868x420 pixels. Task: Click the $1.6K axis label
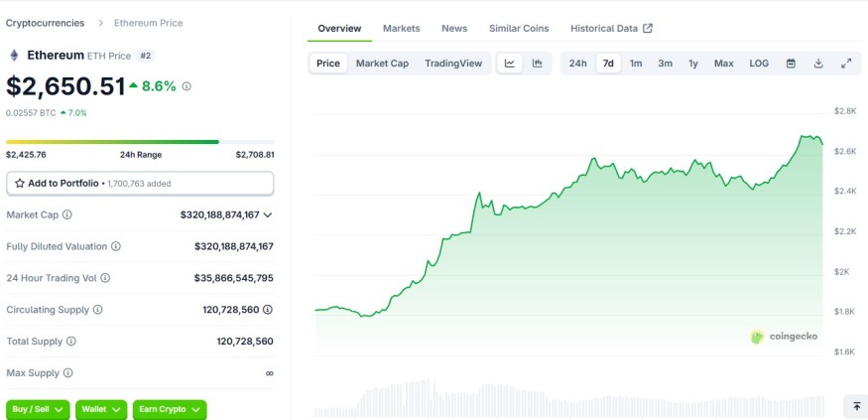(x=845, y=351)
